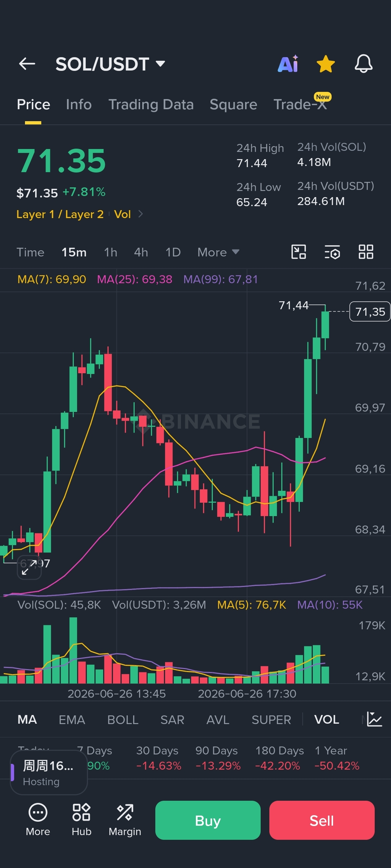Open the Hub icon
Image resolution: width=391 pixels, height=868 pixels.
(81, 820)
